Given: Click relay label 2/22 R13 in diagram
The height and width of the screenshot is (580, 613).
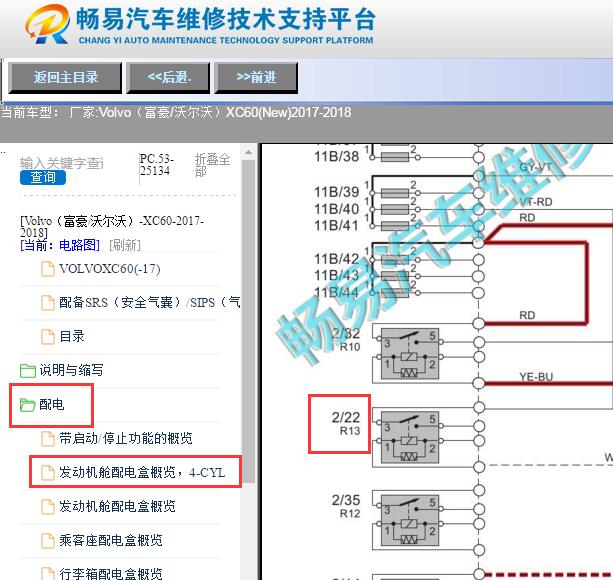Looking at the screenshot, I should click(346, 423).
